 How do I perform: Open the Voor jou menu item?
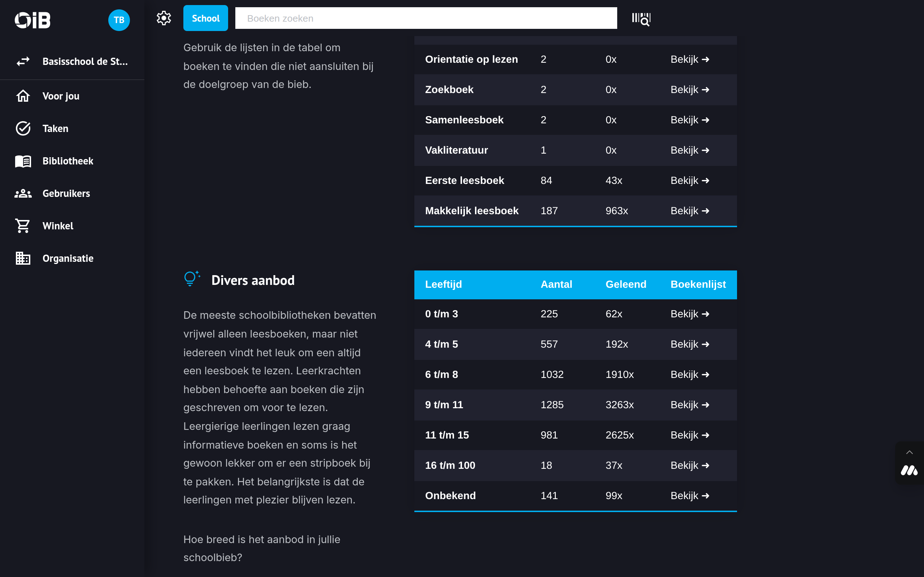[61, 96]
